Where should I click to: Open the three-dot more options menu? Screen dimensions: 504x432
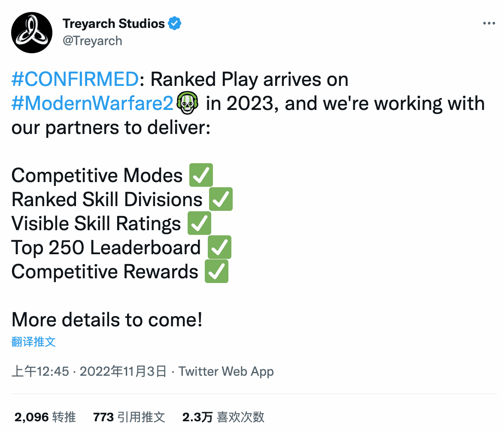coord(489,23)
